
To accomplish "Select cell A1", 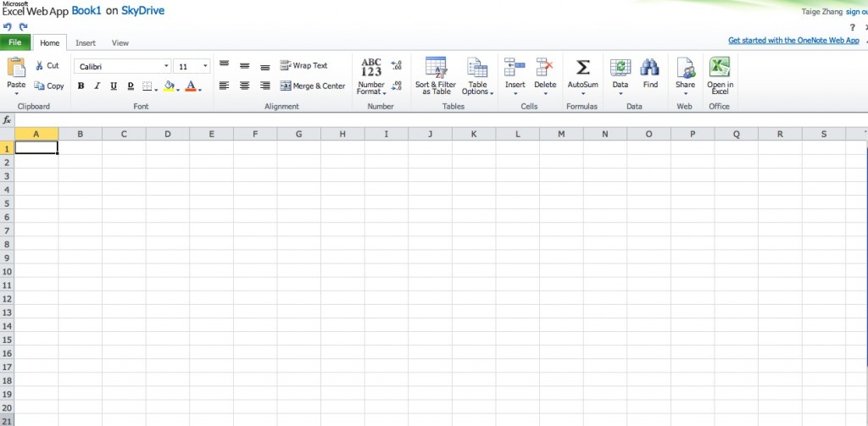I will (x=36, y=147).
